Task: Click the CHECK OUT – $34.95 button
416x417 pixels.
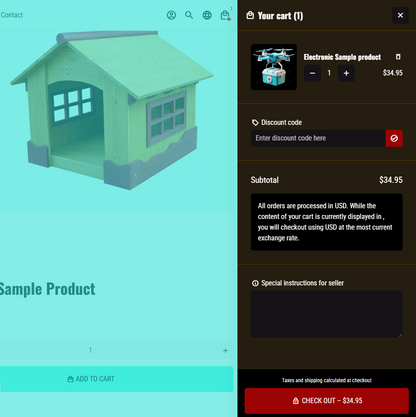Action: tap(327, 401)
